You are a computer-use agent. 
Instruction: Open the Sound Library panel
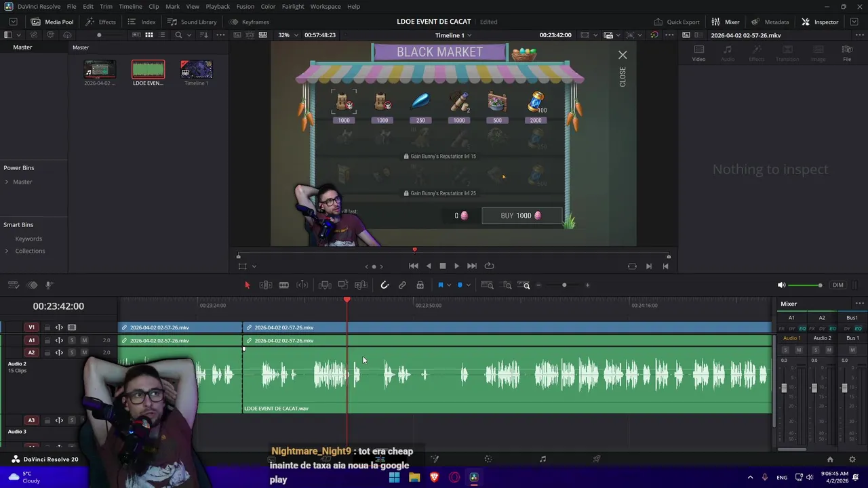(192, 22)
